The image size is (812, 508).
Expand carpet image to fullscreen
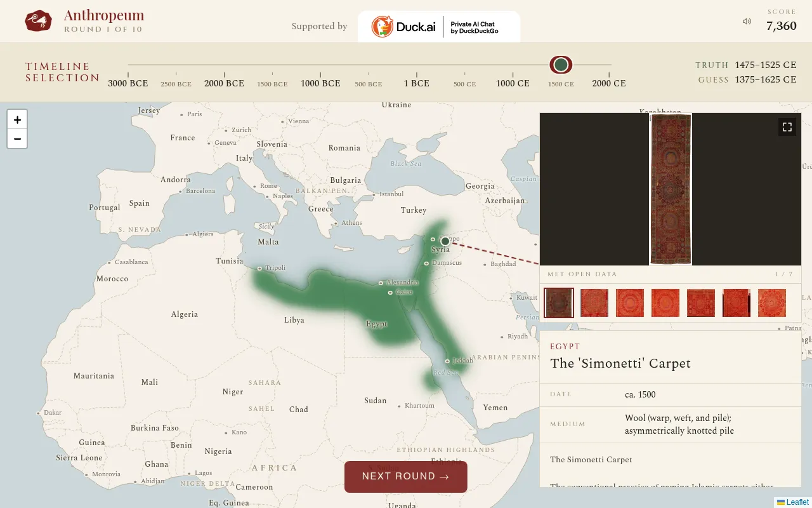pos(787,127)
